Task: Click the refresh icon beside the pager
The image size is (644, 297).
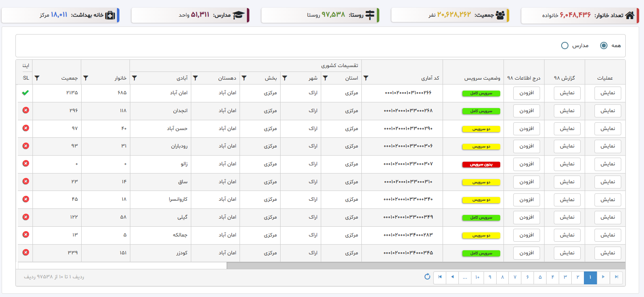Action: click(427, 277)
